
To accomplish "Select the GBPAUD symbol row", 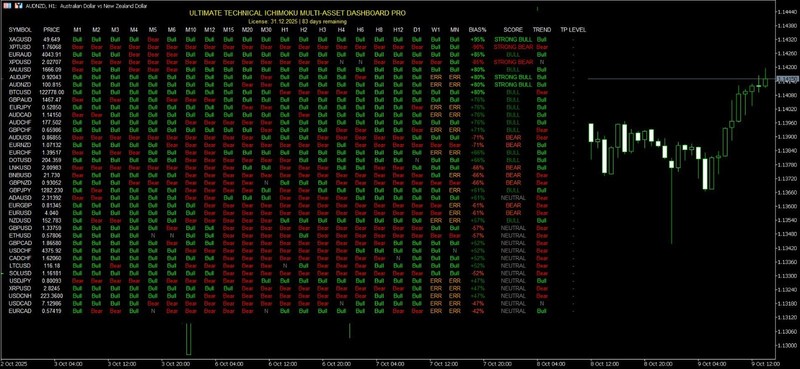I will click(x=20, y=100).
